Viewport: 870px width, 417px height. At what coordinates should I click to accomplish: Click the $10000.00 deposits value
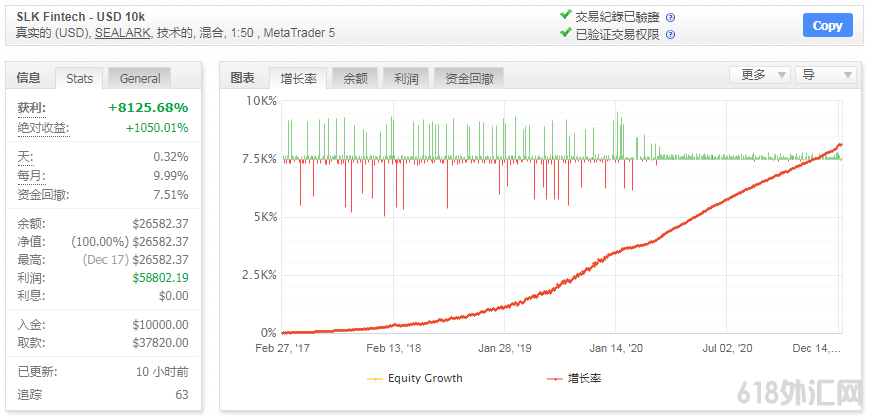coord(160,325)
